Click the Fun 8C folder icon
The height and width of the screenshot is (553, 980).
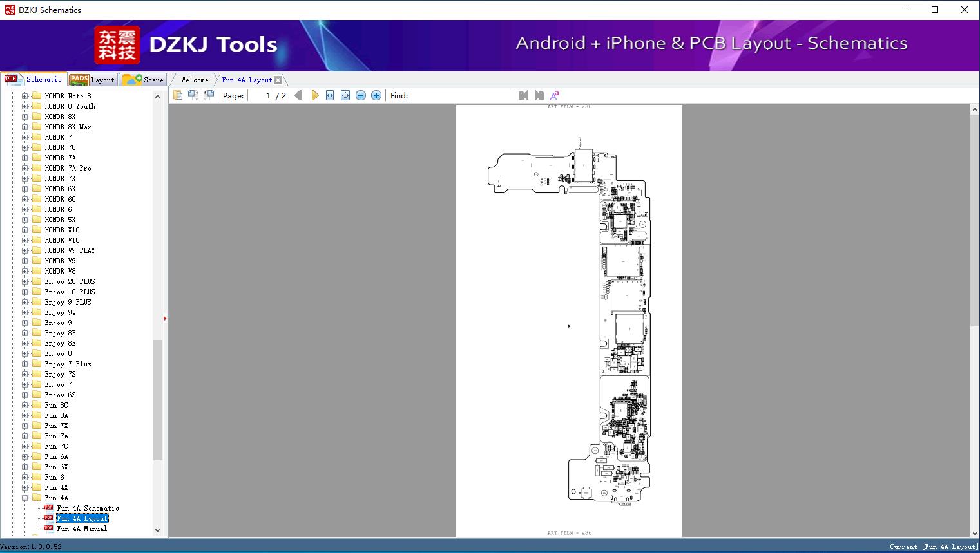click(x=37, y=405)
